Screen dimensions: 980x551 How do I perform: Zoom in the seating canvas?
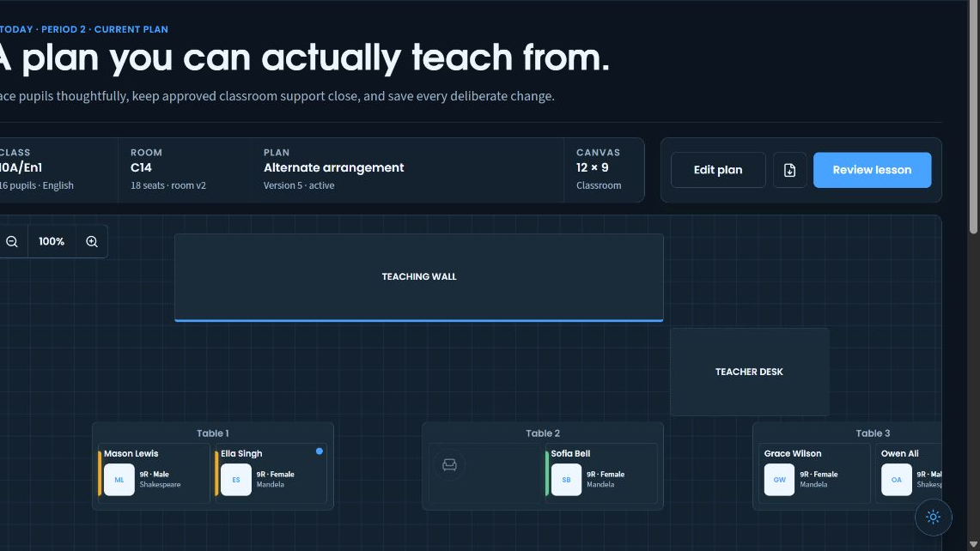pyautogui.click(x=92, y=242)
